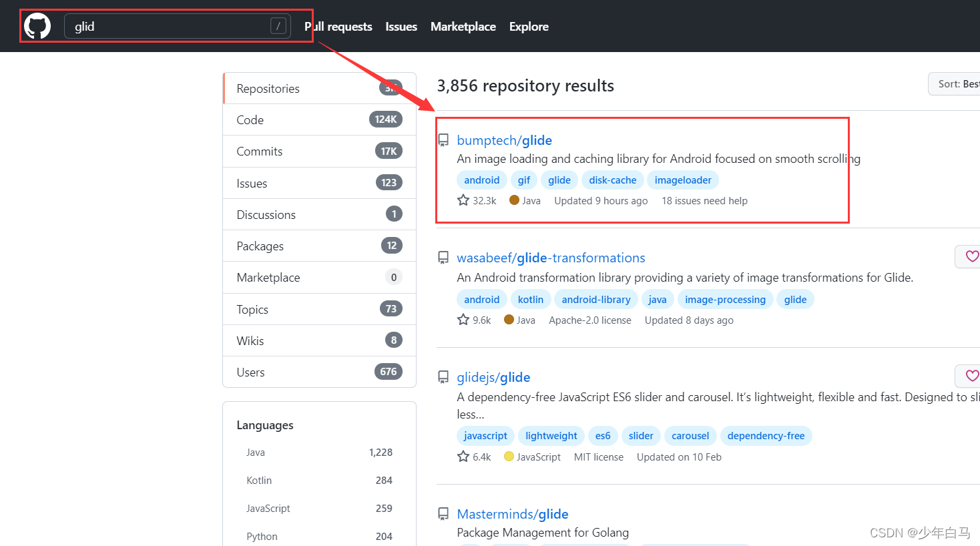Click the android-library topic tag
Image resolution: width=980 pixels, height=546 pixels.
[596, 300]
